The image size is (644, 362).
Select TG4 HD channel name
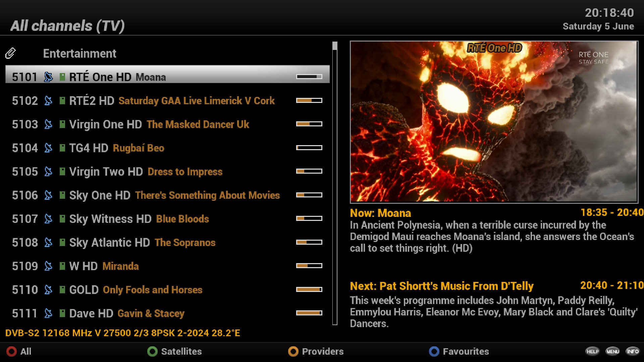tap(89, 148)
